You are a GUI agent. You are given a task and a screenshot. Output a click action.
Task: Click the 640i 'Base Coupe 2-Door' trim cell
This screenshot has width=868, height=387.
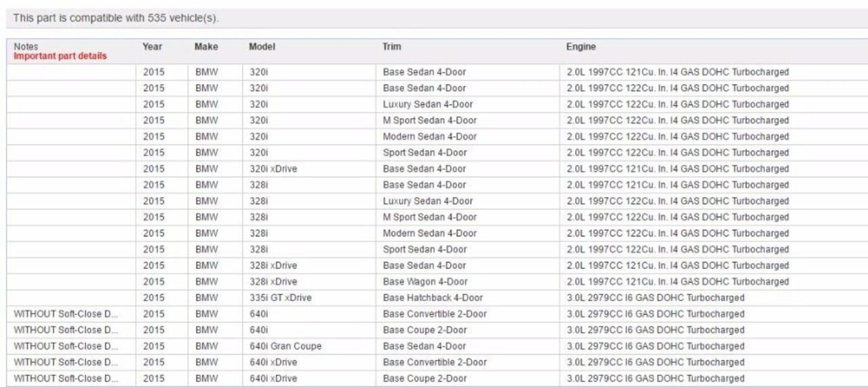tap(425, 330)
